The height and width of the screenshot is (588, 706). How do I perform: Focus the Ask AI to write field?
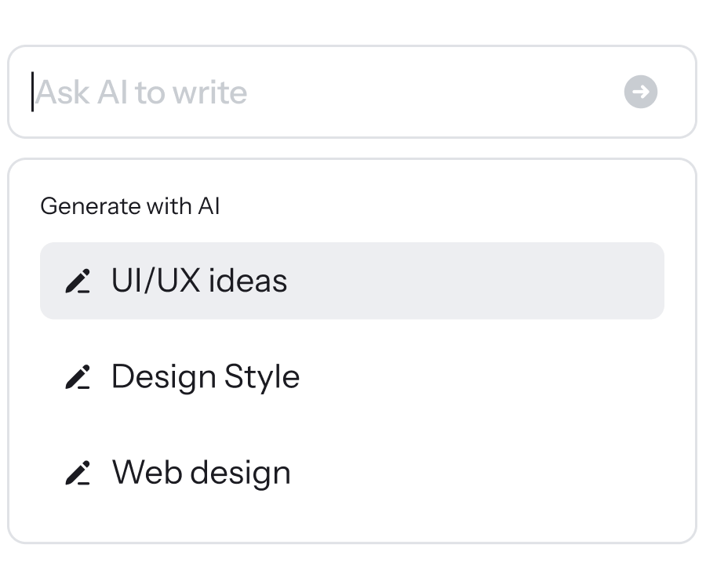pyautogui.click(x=314, y=92)
